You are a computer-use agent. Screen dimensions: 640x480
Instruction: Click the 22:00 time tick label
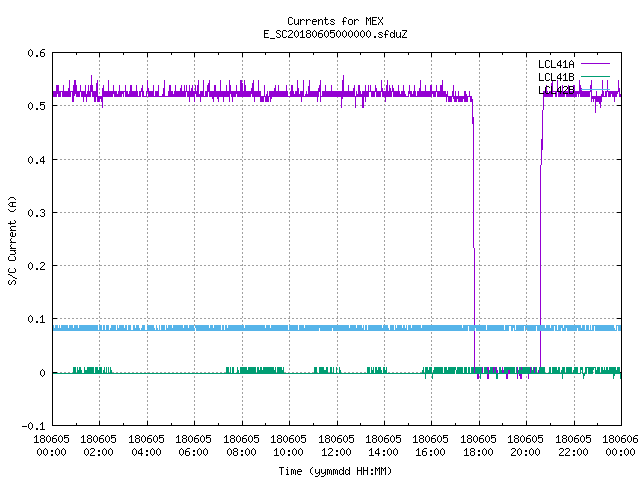[x=573, y=452]
